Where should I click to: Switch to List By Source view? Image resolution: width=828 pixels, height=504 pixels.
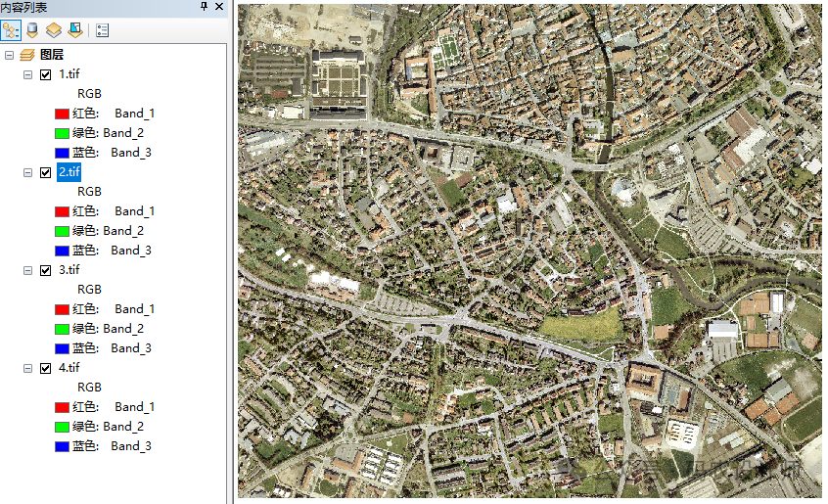(x=32, y=29)
